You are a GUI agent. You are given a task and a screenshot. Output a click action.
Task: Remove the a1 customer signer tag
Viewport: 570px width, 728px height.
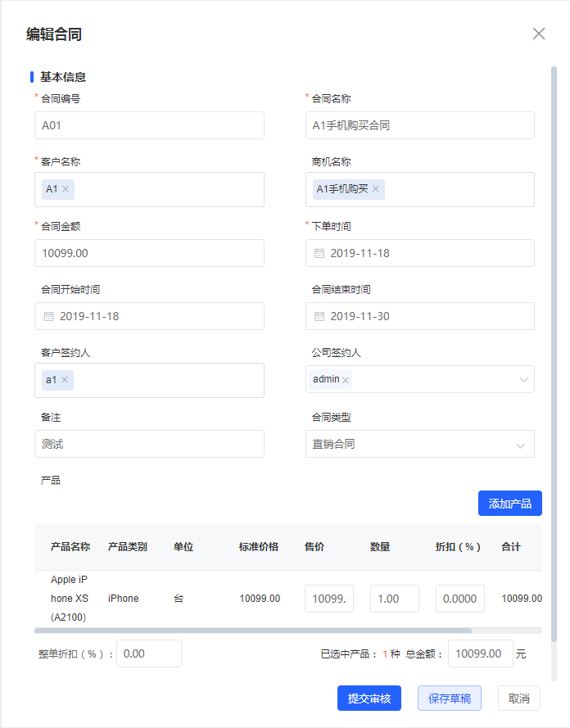(65, 380)
